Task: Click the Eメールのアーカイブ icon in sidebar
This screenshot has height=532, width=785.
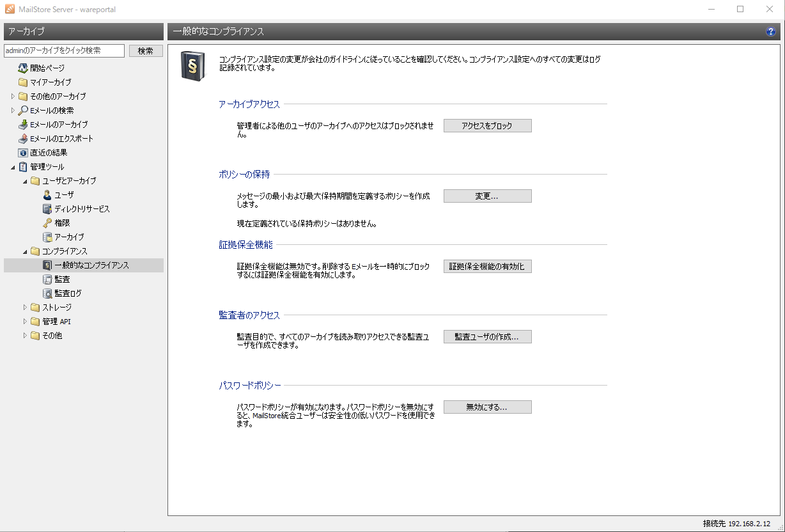Action: click(23, 125)
